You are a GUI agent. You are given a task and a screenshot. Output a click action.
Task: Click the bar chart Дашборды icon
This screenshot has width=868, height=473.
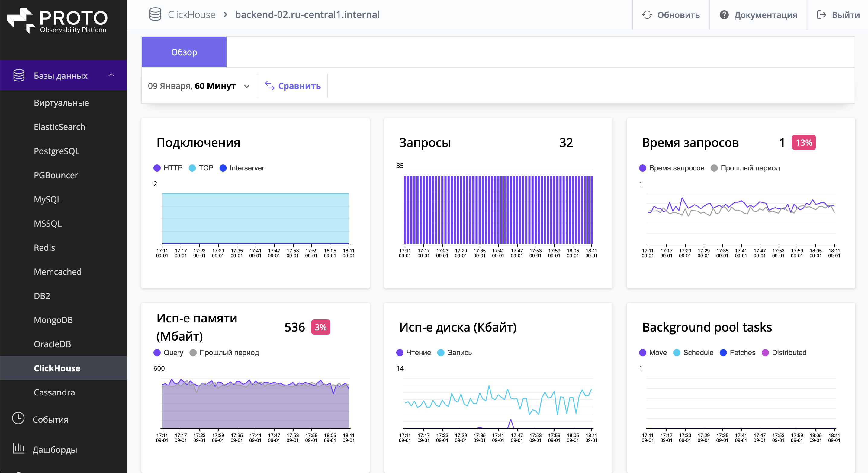click(18, 449)
